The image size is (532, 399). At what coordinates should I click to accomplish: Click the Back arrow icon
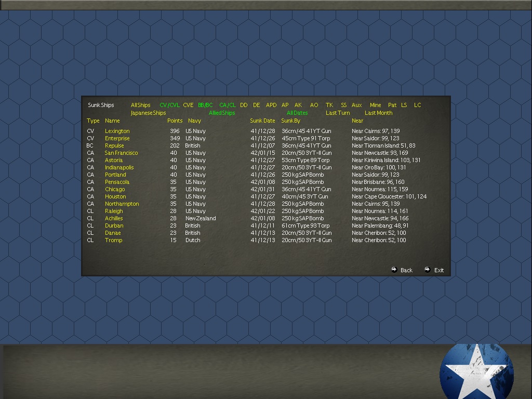[x=394, y=270]
